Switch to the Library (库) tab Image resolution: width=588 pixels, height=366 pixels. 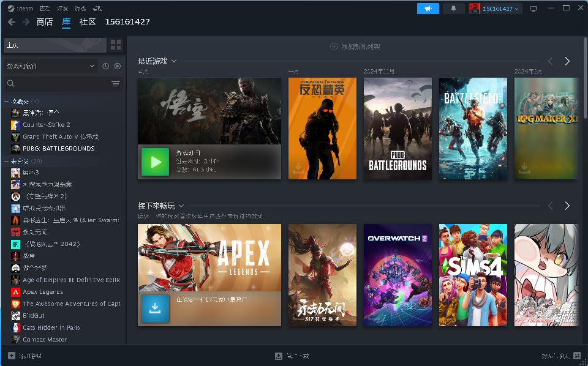pyautogui.click(x=66, y=22)
